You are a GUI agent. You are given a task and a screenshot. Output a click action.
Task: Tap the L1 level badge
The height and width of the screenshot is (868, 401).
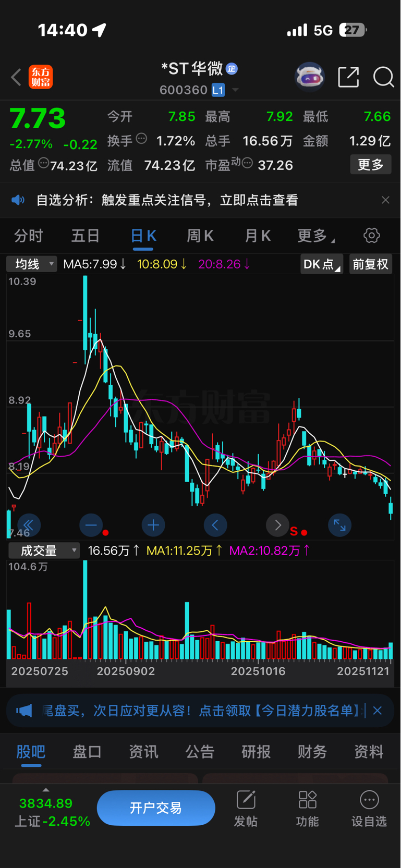click(x=218, y=90)
